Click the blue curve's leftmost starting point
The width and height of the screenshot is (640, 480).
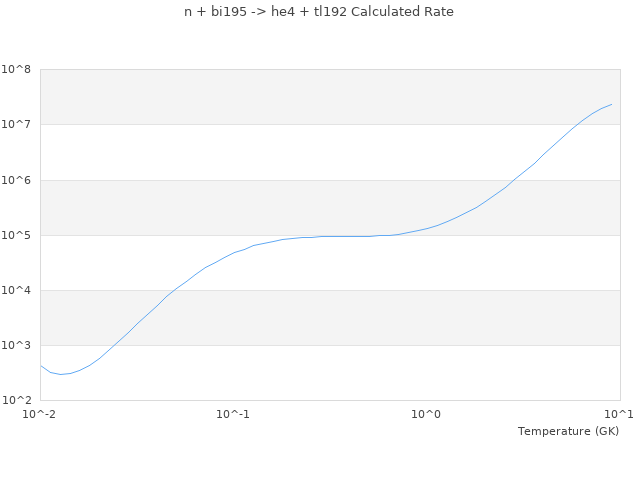[x=40, y=365]
